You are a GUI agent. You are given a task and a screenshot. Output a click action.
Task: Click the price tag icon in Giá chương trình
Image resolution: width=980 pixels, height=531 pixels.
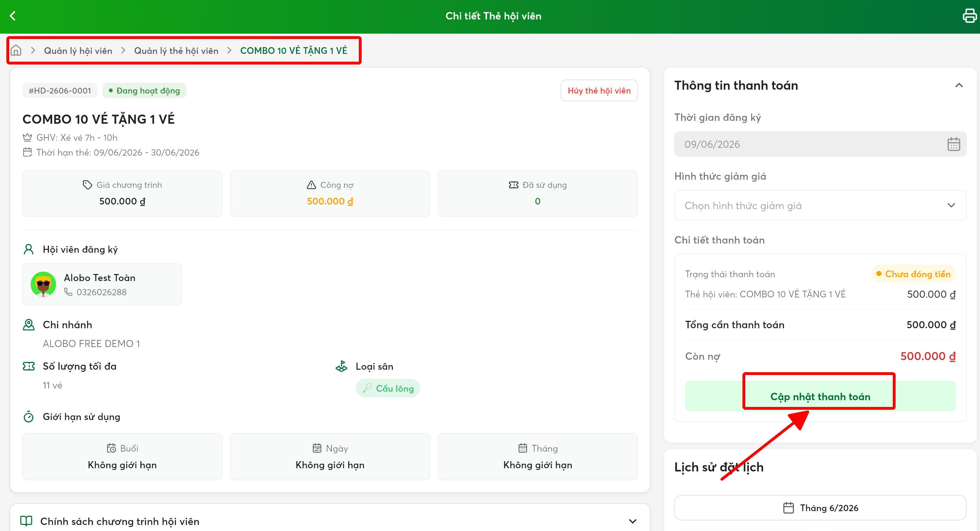click(x=87, y=185)
